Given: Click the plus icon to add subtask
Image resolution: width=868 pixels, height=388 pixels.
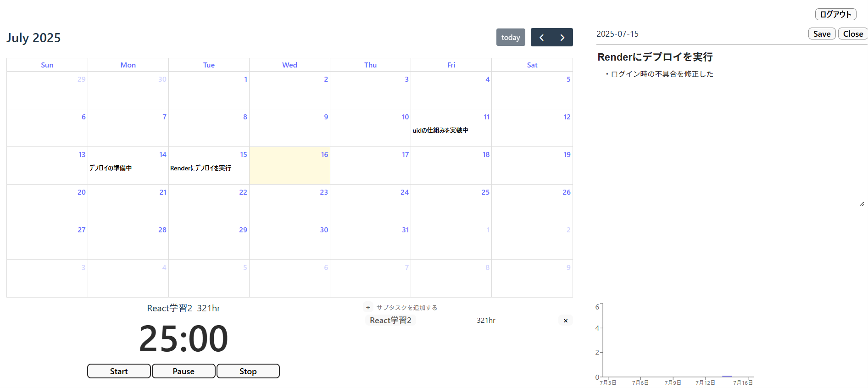Looking at the screenshot, I should coord(368,308).
